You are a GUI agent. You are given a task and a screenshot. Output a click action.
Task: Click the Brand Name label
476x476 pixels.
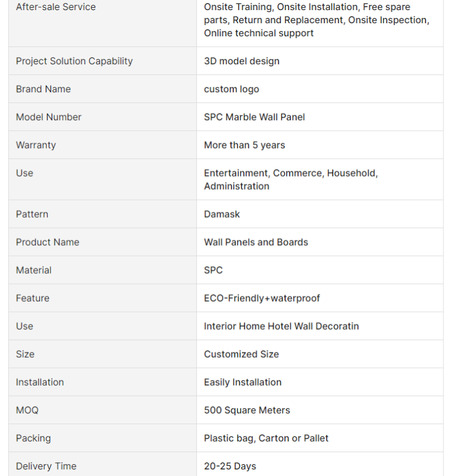pos(43,89)
